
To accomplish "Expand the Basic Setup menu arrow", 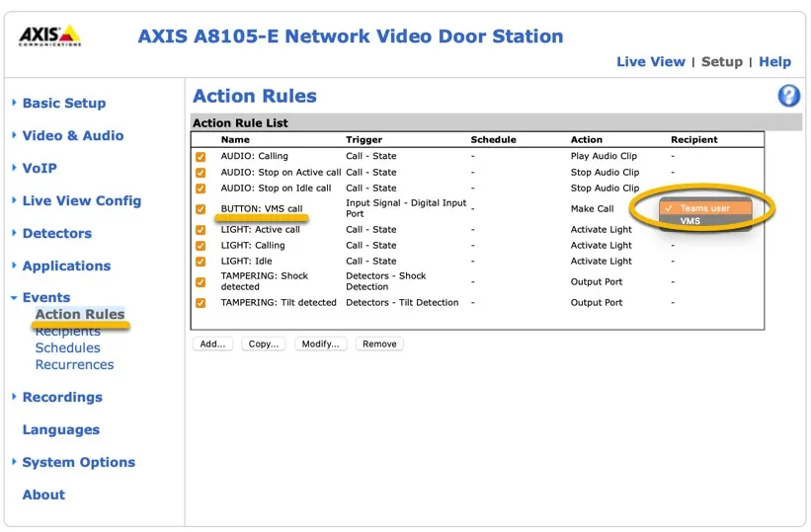I will pyautogui.click(x=14, y=103).
